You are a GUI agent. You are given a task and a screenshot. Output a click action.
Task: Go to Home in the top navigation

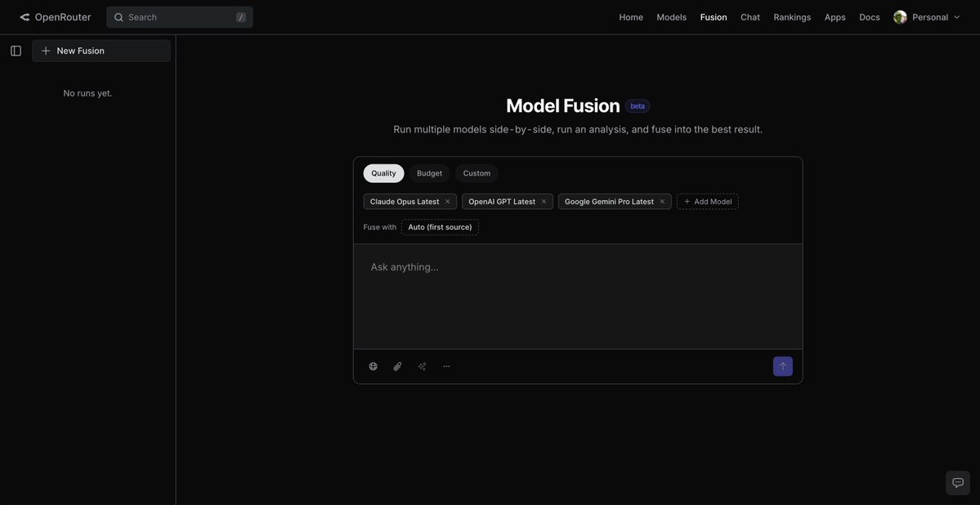[631, 17]
